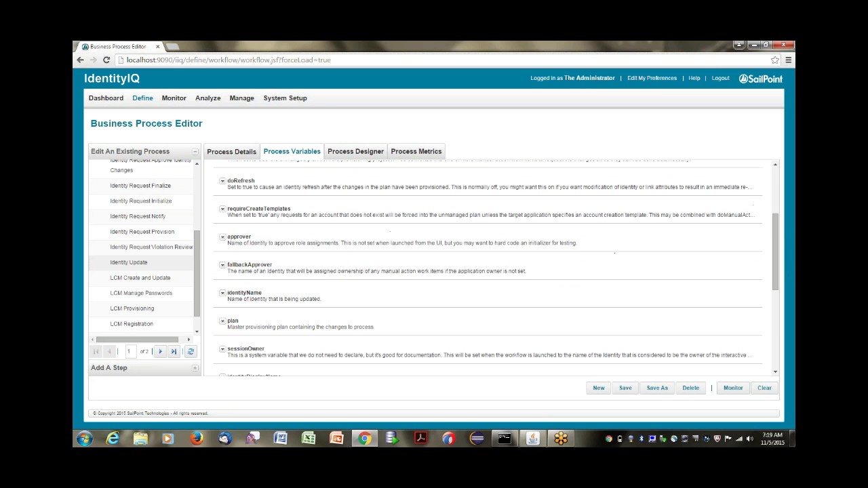Viewport: 868px width, 488px height.
Task: Open the Analyze menu
Action: click(208, 98)
